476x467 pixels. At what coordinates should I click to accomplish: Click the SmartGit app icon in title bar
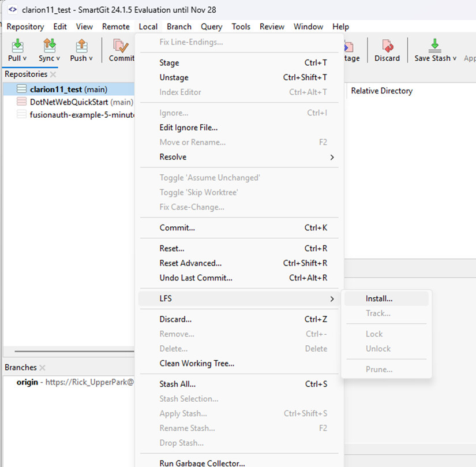click(x=12, y=10)
